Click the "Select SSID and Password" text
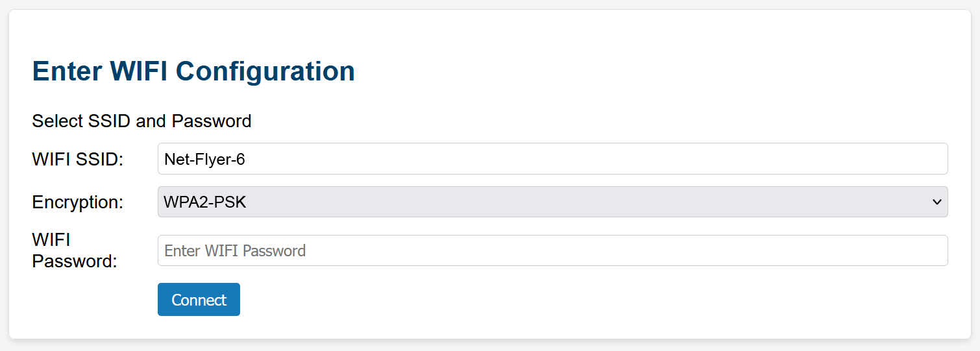The width and height of the screenshot is (980, 351). (141, 121)
